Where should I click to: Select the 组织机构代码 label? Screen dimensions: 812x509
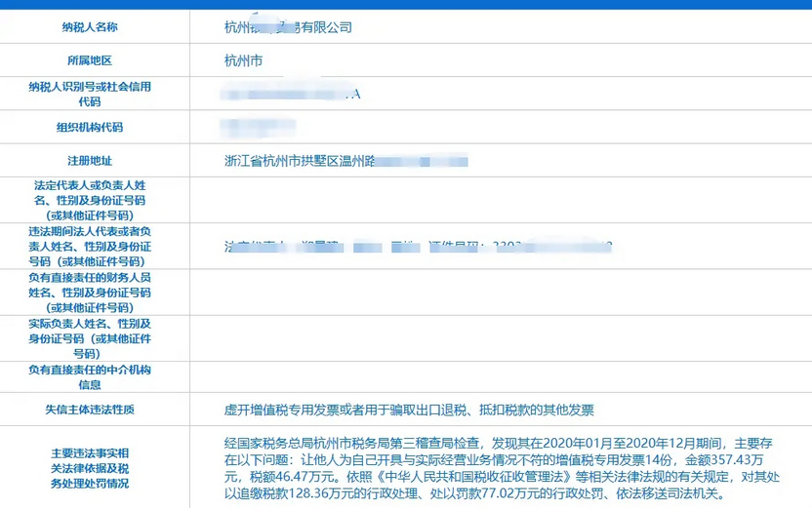click(x=90, y=127)
